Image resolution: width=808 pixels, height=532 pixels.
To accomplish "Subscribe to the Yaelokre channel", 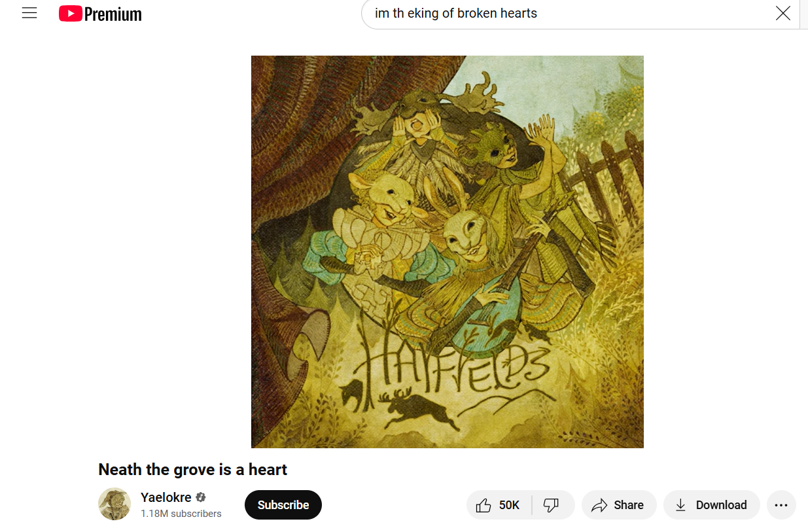I will pos(283,505).
